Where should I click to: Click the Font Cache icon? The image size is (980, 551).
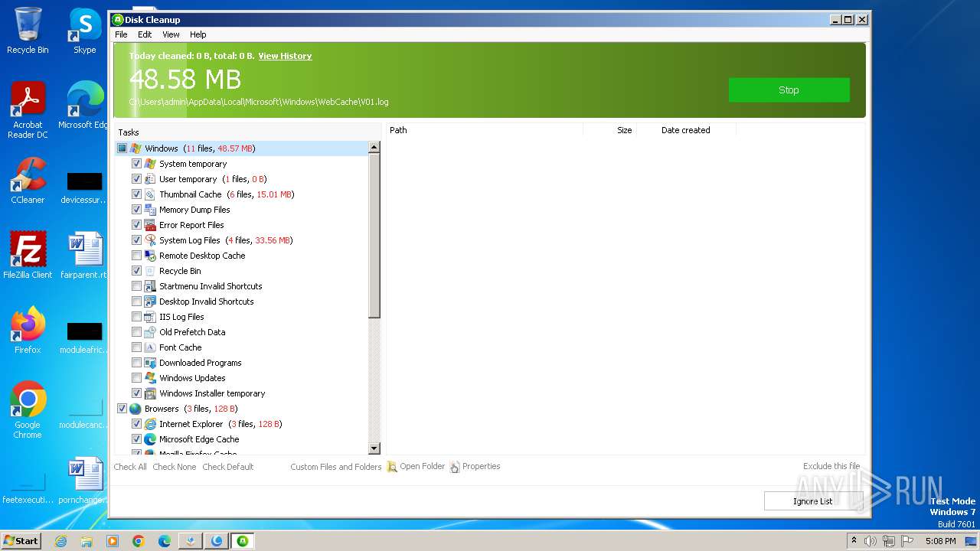point(151,347)
